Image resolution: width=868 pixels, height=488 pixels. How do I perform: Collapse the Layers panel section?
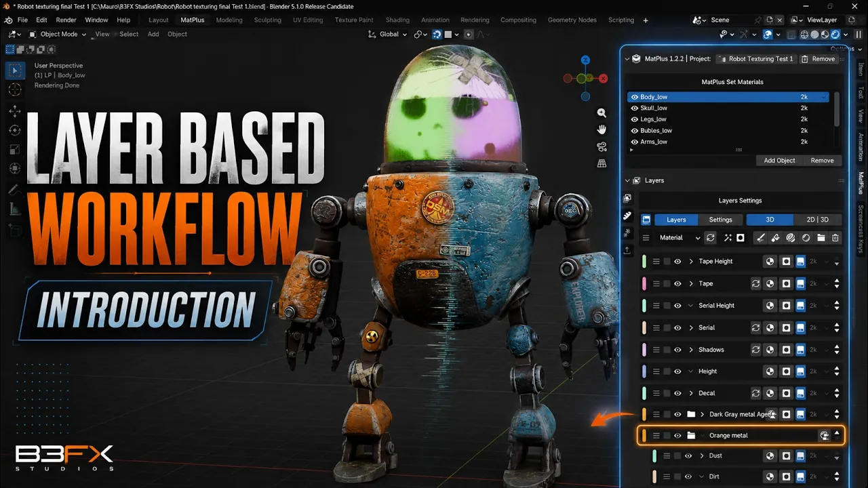(x=627, y=181)
